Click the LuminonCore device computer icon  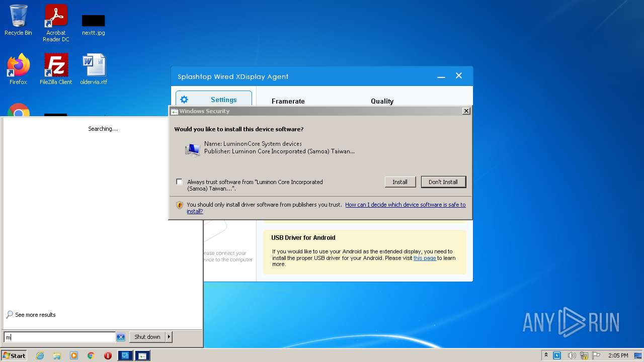click(192, 149)
